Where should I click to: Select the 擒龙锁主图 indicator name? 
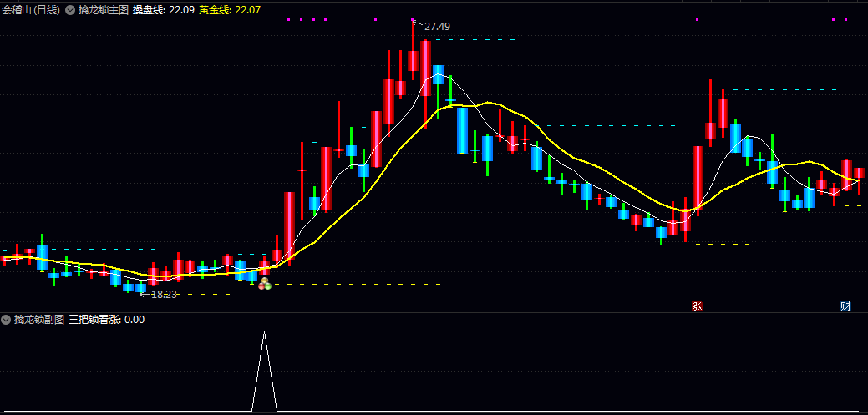point(103,10)
